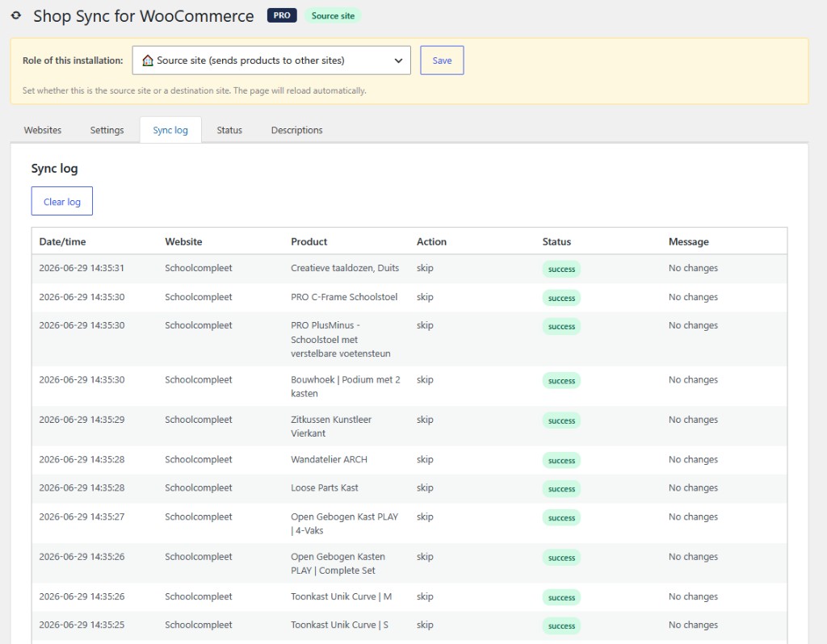Click product Open Gebogen Kasten PLAY | Complete Set
This screenshot has width=827, height=644.
pyautogui.click(x=338, y=563)
